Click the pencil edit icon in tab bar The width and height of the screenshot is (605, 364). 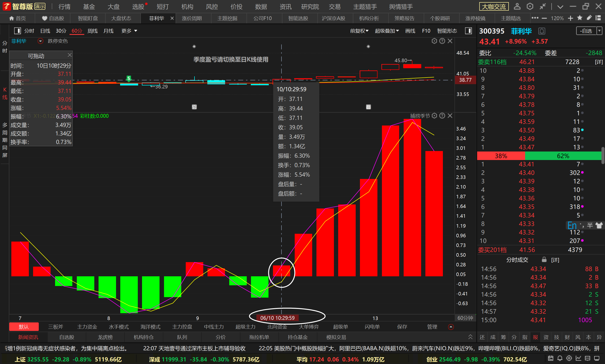(589, 18)
